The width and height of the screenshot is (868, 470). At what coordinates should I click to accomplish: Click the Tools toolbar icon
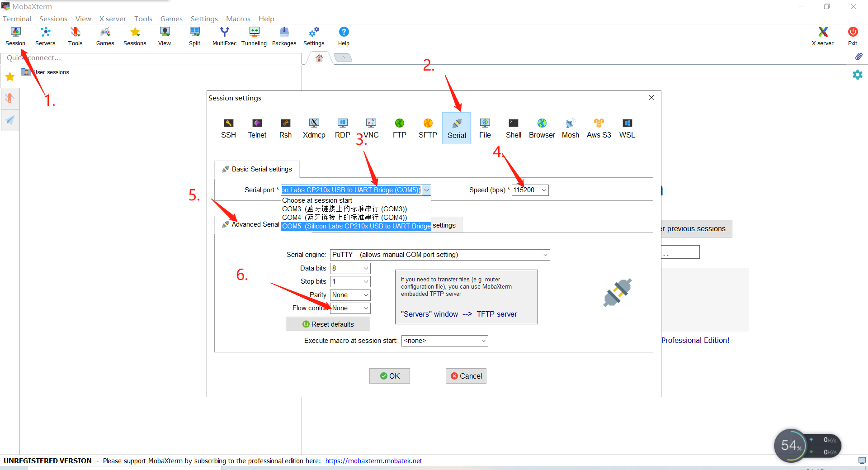[x=75, y=36]
